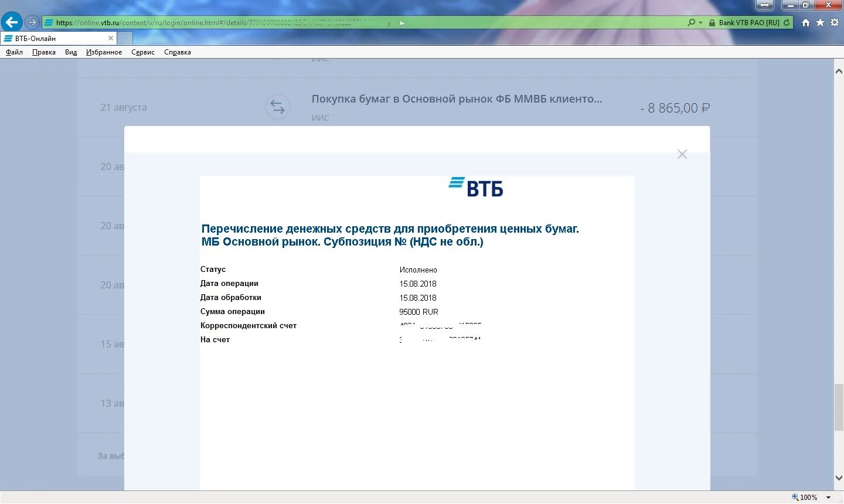Screen dimensions: 844x504
Task: Click the browser Forward arrow button
Action: coord(32,22)
